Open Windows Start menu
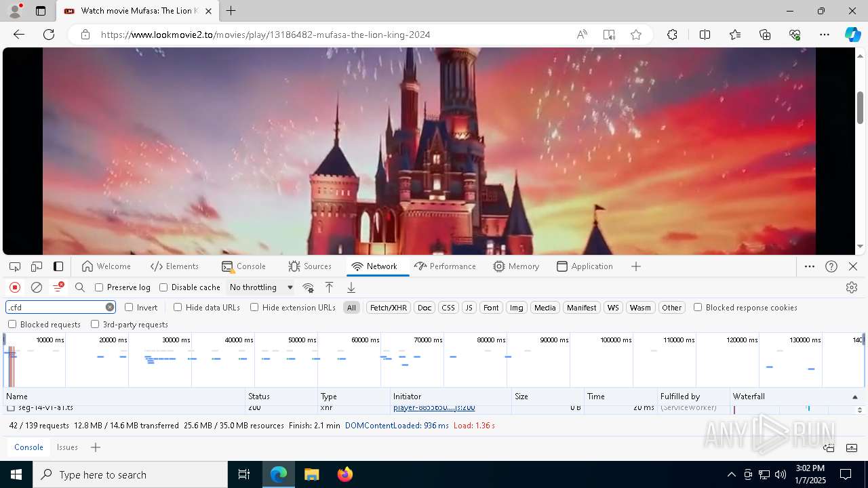The width and height of the screenshot is (868, 488). click(x=16, y=474)
